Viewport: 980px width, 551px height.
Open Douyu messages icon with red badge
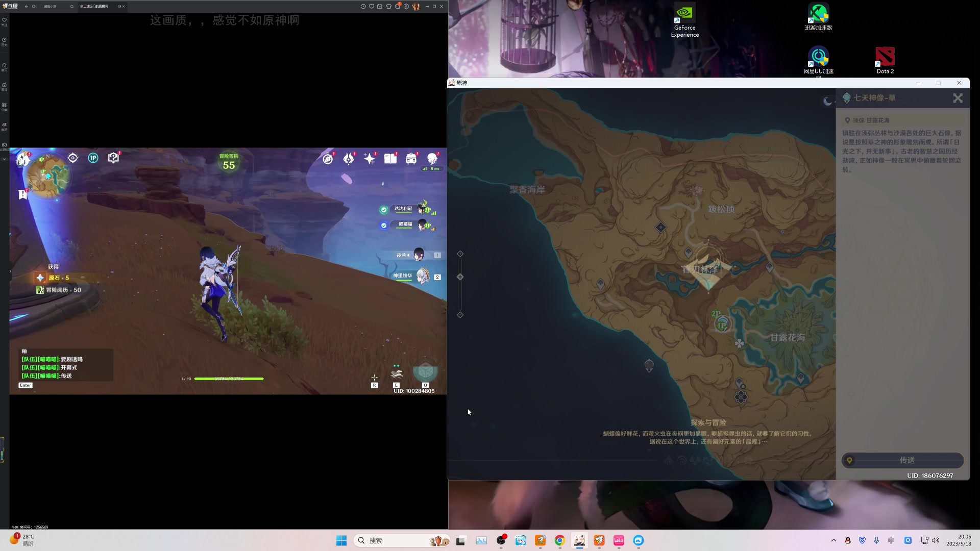(x=398, y=6)
